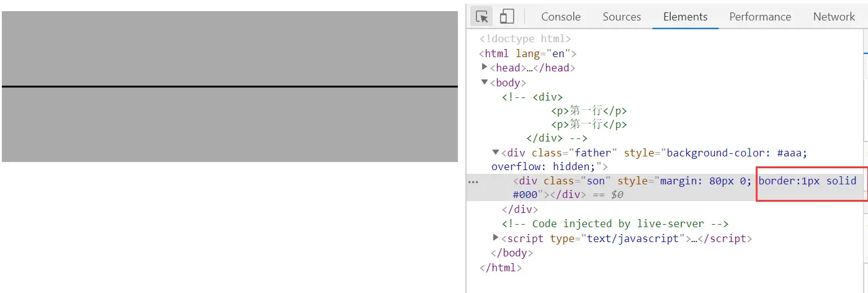Select the html lang="en" tag
The height and width of the screenshot is (293, 868).
(528, 53)
